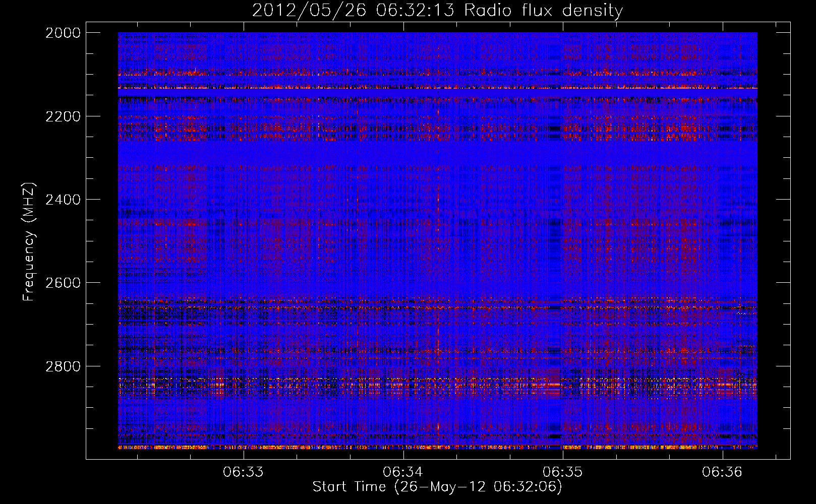Click the 06:35 time tick label
The height and width of the screenshot is (504, 816).
(x=562, y=472)
